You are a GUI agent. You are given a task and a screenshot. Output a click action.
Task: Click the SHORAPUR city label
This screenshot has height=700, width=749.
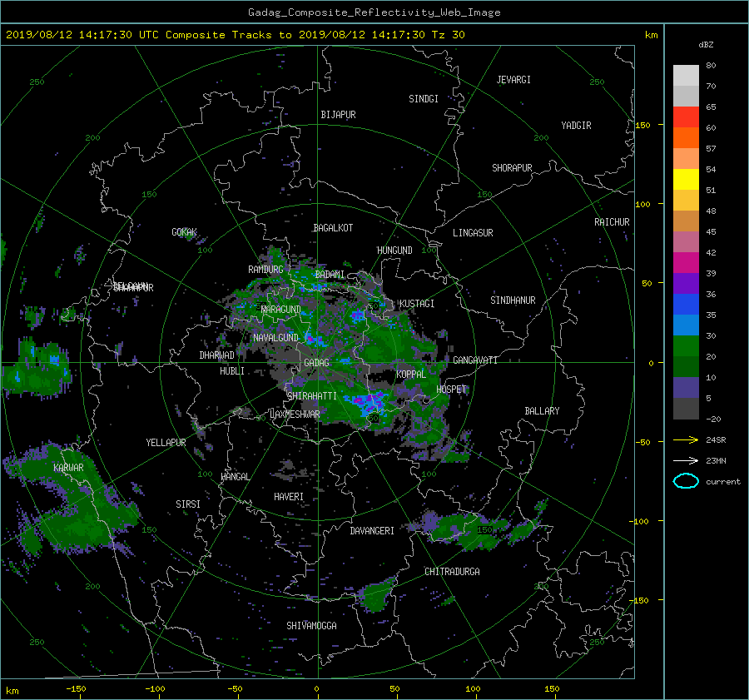click(512, 168)
